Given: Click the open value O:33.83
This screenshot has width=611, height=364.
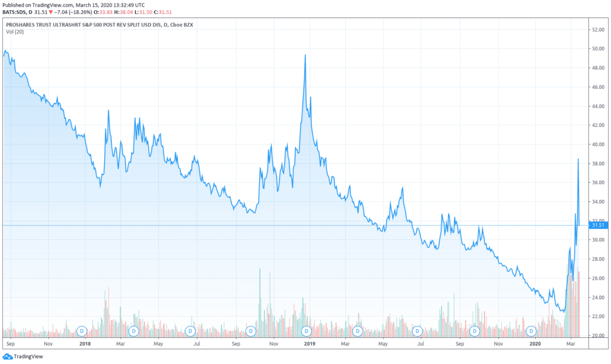Looking at the screenshot, I should coord(103,12).
